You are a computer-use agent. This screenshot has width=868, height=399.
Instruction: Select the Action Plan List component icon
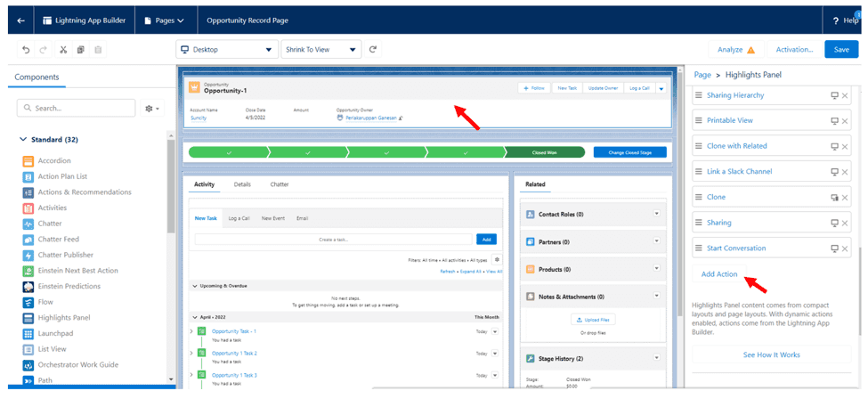click(x=28, y=176)
